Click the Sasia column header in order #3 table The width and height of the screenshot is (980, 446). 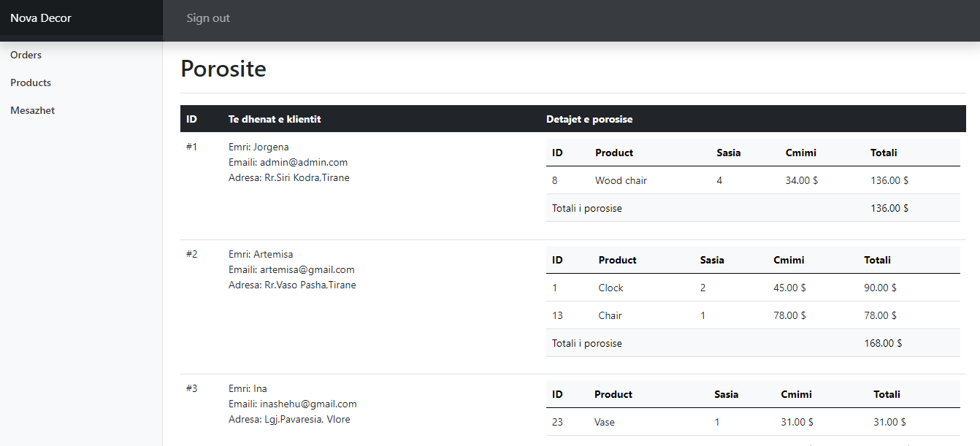click(x=726, y=394)
